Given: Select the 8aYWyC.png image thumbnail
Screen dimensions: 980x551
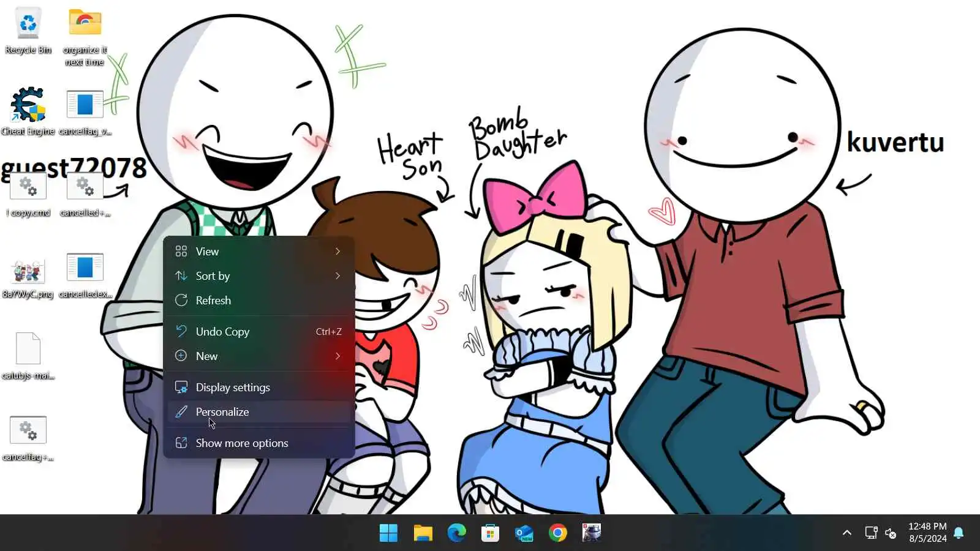Looking at the screenshot, I should pyautogui.click(x=28, y=270).
